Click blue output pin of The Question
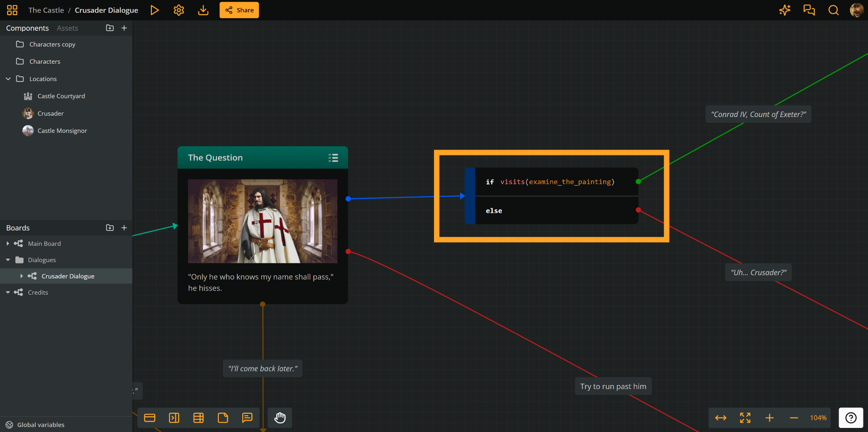 click(x=348, y=199)
